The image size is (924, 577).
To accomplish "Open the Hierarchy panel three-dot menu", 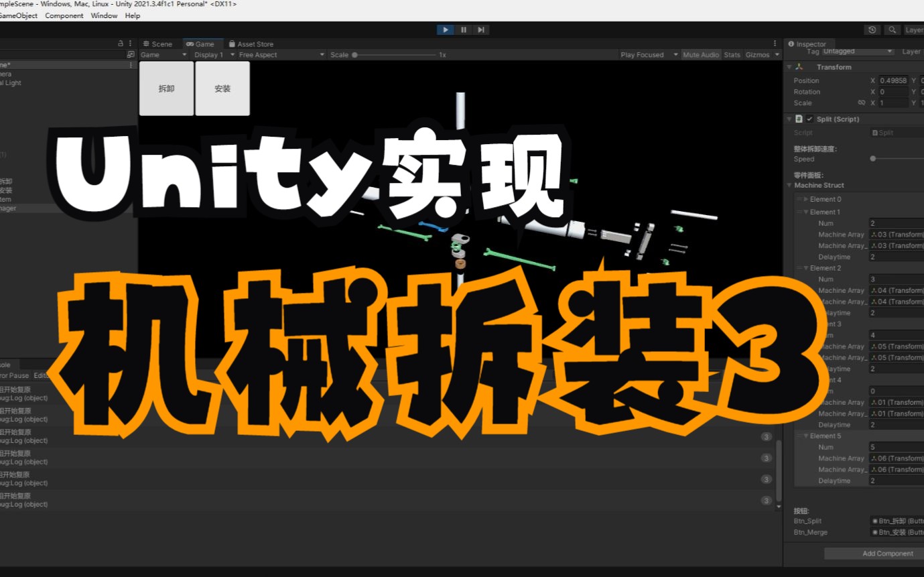I will pos(131,43).
